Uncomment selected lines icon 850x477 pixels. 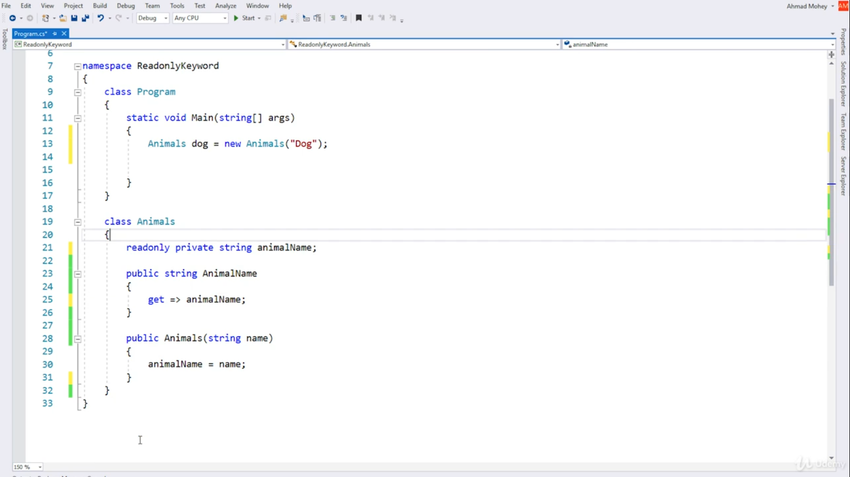(344, 18)
